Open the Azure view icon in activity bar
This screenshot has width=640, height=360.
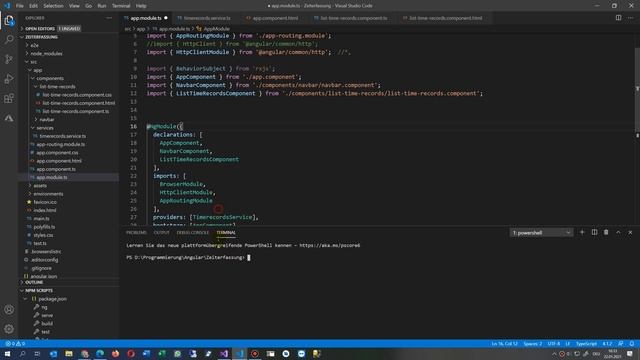pyautogui.click(x=9, y=118)
